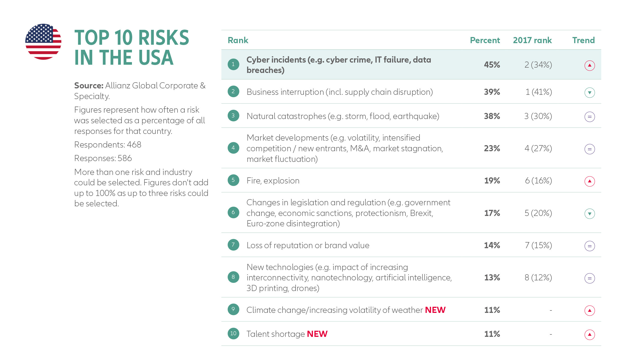Click the up-trend arrow for Talent shortage
The height and width of the screenshot is (364, 628).
589,334
